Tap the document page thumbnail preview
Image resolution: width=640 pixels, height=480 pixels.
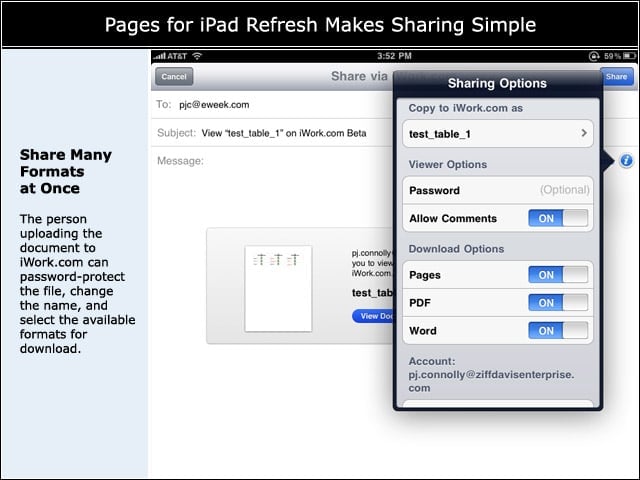coord(278,289)
